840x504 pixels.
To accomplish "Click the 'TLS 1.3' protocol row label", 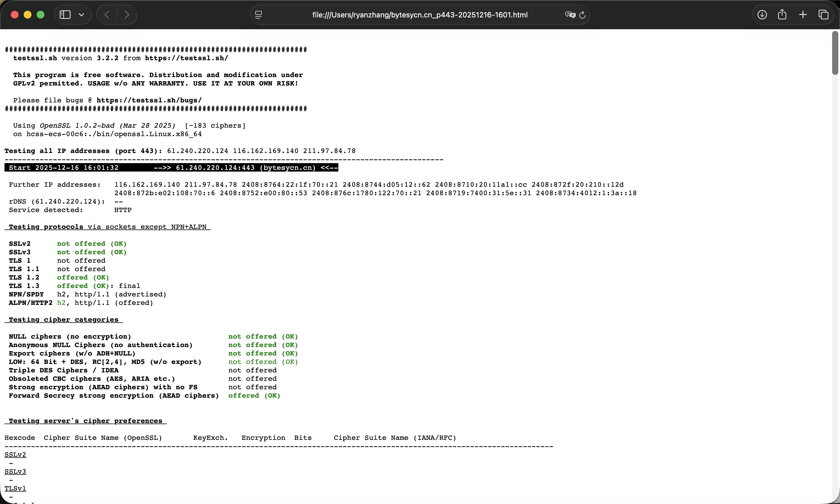I will tap(24, 286).
